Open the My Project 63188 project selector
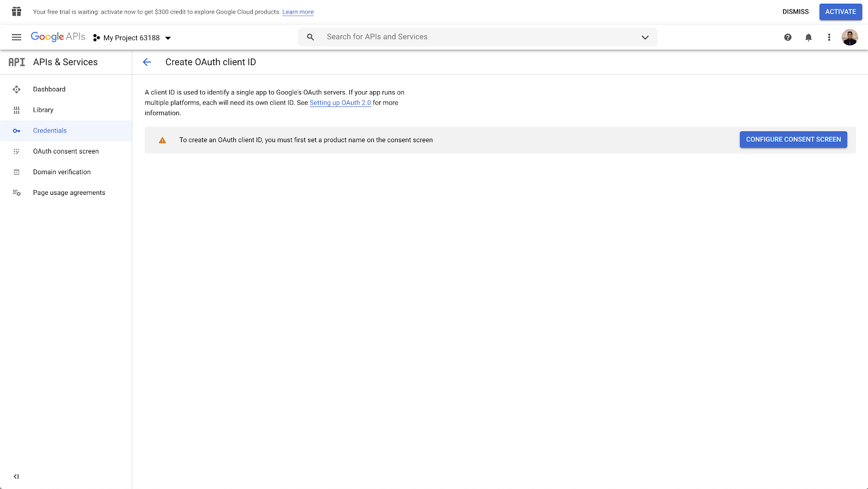Screen dimensions: 868x489 click(x=132, y=38)
